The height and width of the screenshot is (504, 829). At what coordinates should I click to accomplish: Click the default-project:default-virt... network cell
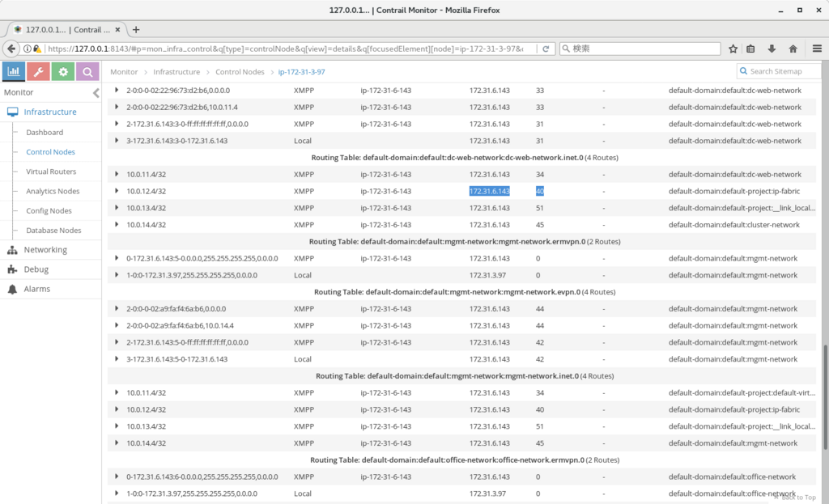click(x=742, y=392)
